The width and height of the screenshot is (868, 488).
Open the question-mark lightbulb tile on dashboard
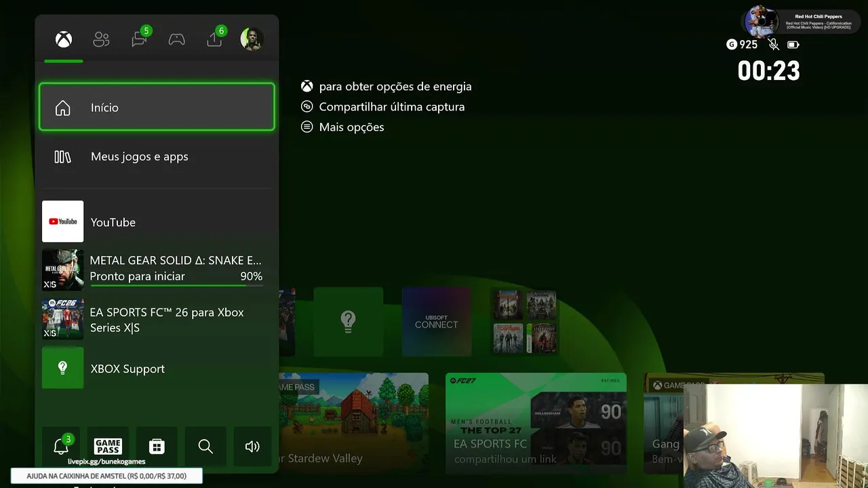point(349,321)
